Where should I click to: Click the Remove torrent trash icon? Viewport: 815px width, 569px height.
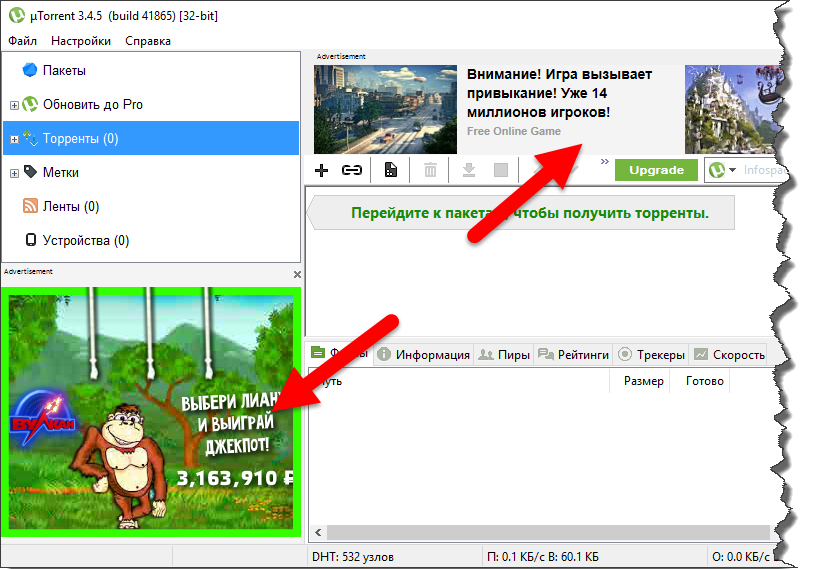click(x=430, y=170)
